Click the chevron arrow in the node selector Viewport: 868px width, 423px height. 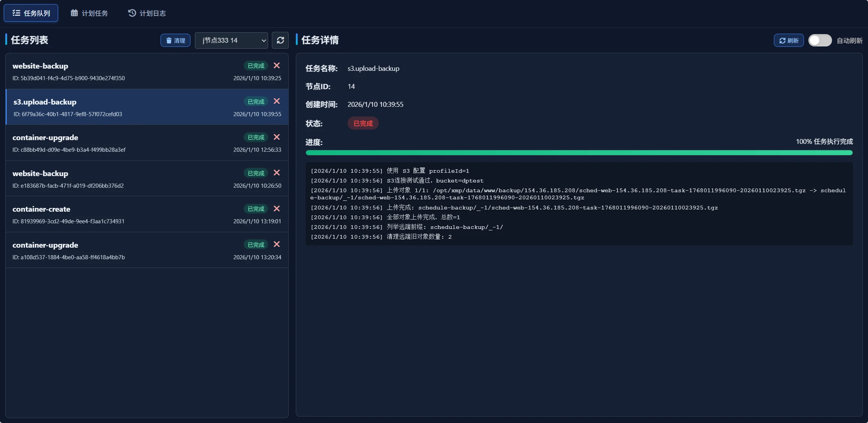tap(264, 40)
